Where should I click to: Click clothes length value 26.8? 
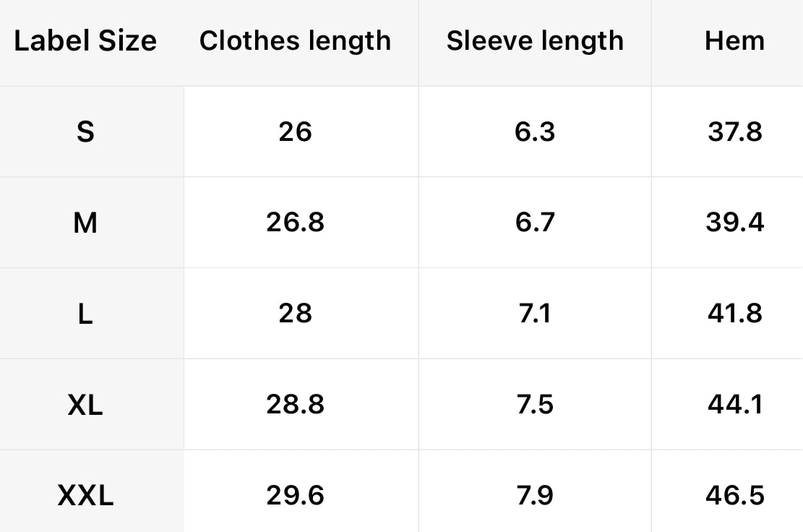click(x=295, y=223)
